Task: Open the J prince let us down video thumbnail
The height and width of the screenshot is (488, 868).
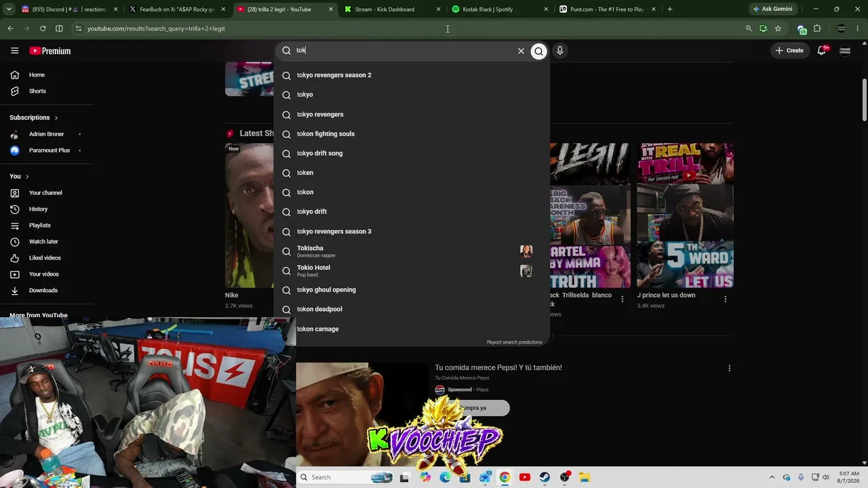Action: coord(685,216)
